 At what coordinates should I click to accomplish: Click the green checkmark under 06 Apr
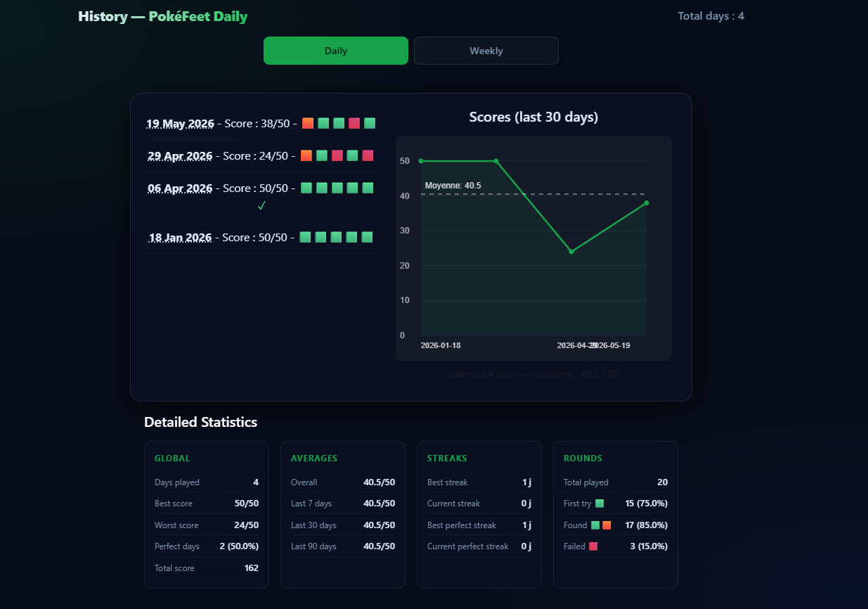[261, 205]
